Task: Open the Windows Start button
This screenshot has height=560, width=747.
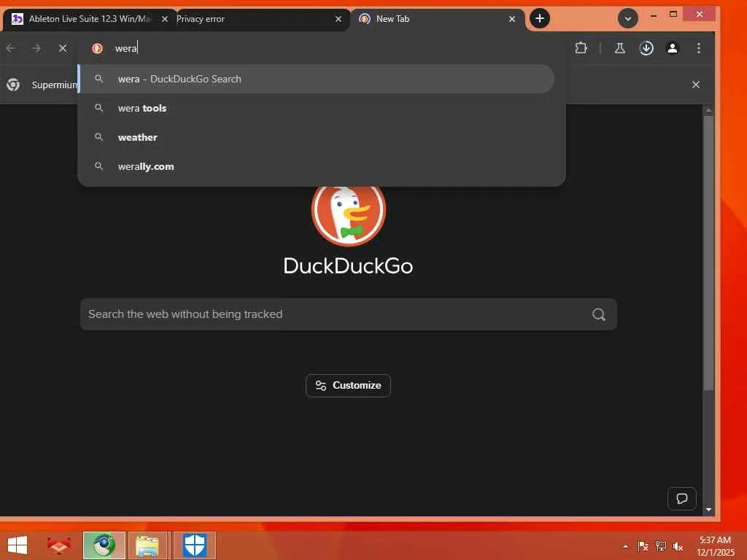Action: click(x=18, y=545)
